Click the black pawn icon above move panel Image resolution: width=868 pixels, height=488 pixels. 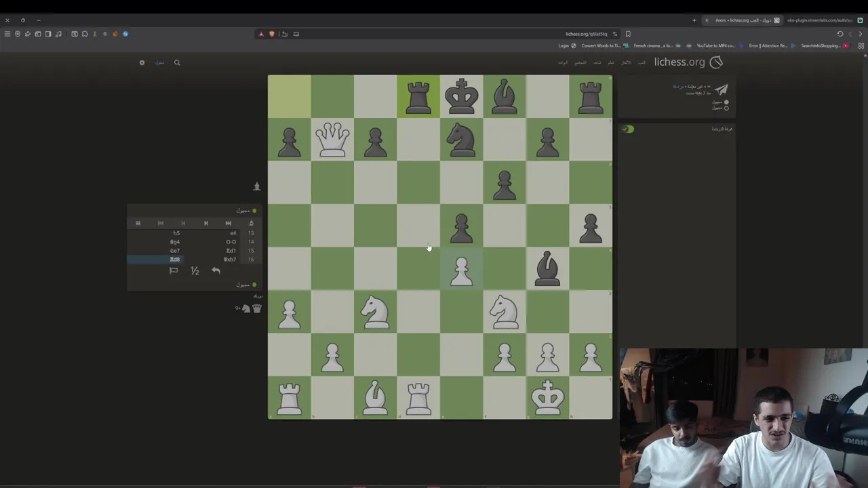256,186
